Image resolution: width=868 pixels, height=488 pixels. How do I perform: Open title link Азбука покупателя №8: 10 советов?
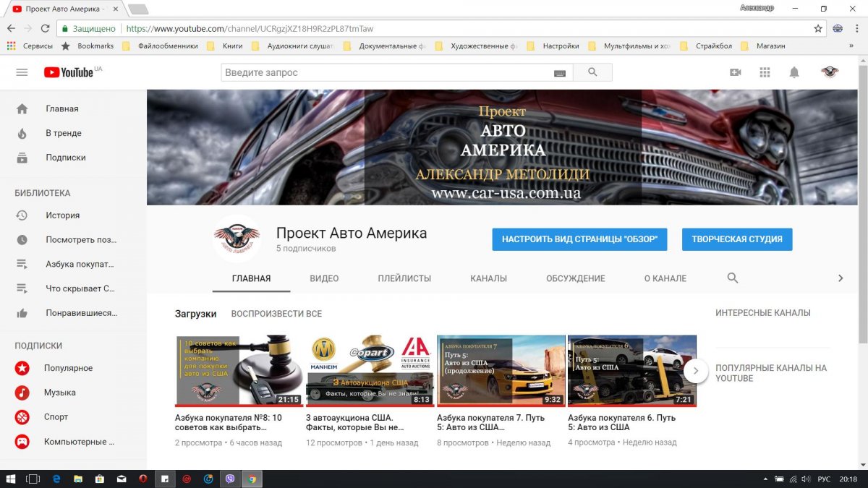(x=229, y=422)
